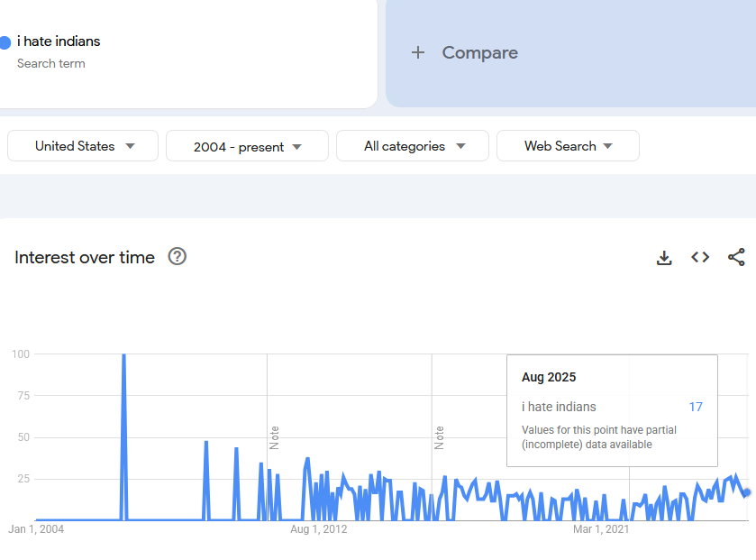Click the chart peak reaching 100

pos(123,355)
